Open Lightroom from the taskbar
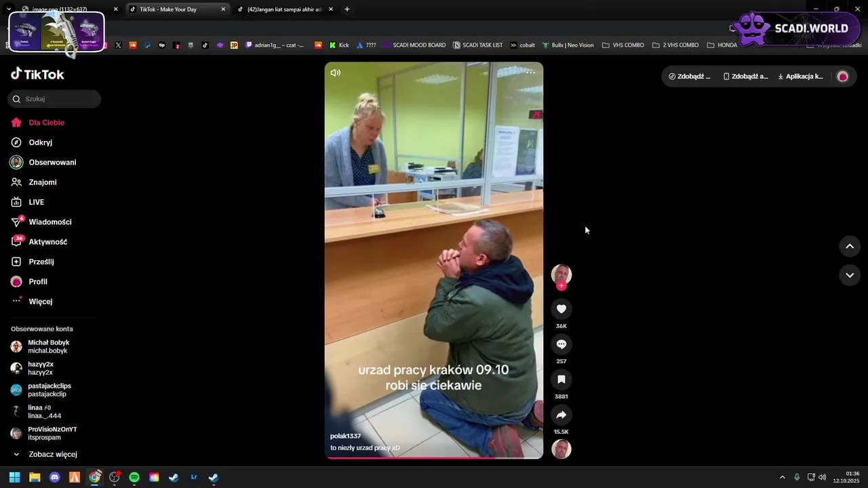Viewport: 868px width, 488px height. point(194,477)
